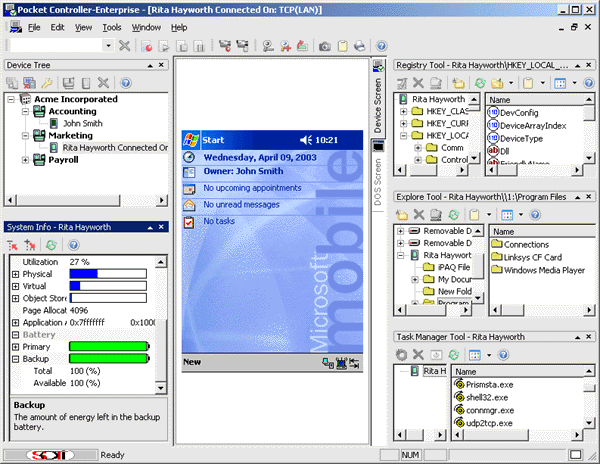The height and width of the screenshot is (464, 600).
Task: Expand the Virtual memory row
Action: [15, 286]
